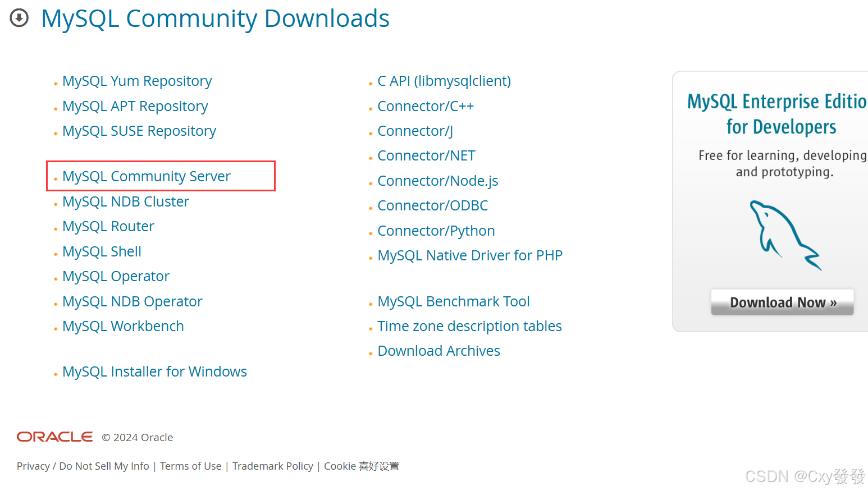Click the download arrow icon beside the title
This screenshot has height=491, width=868.
point(19,18)
